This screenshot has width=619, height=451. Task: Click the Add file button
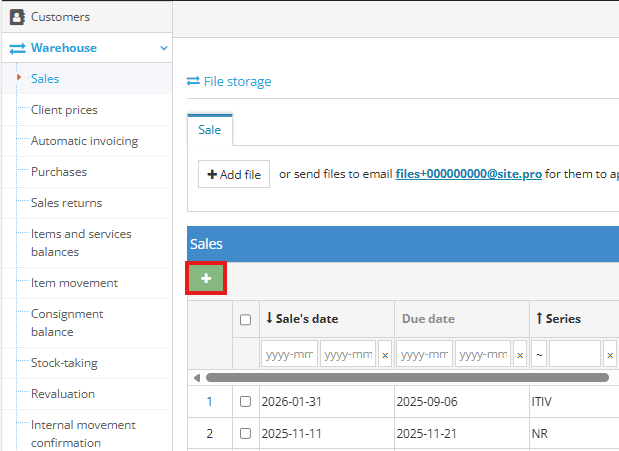pyautogui.click(x=233, y=174)
